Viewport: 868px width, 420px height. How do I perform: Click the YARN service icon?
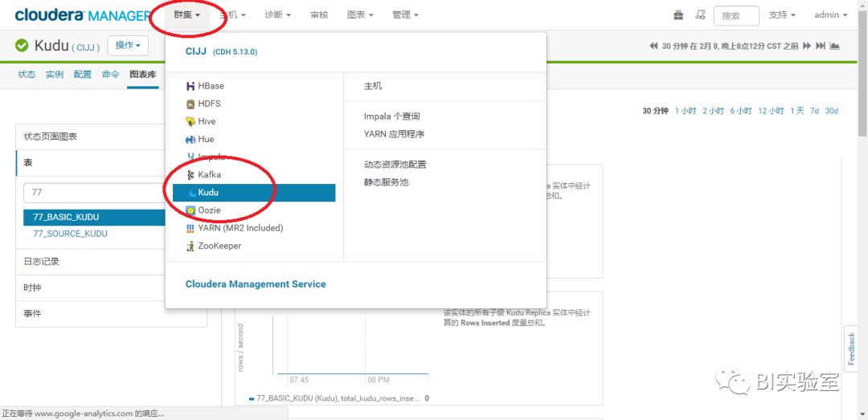pos(190,228)
